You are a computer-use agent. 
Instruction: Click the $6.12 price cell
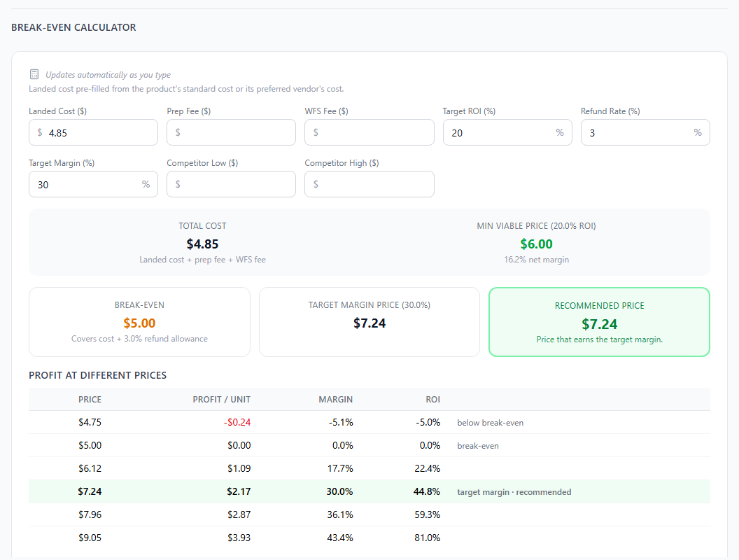pos(90,468)
